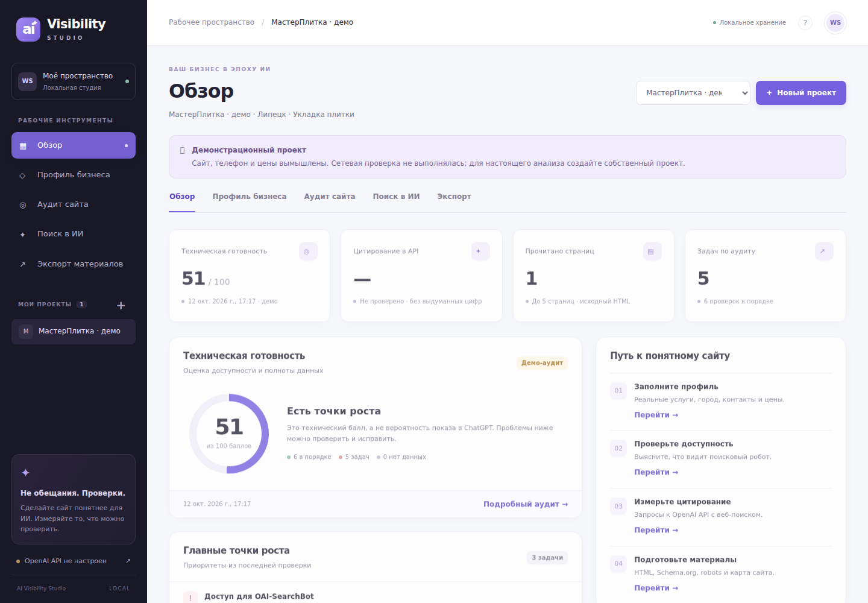Click the LOCAL label in sidebar footer

[119, 589]
